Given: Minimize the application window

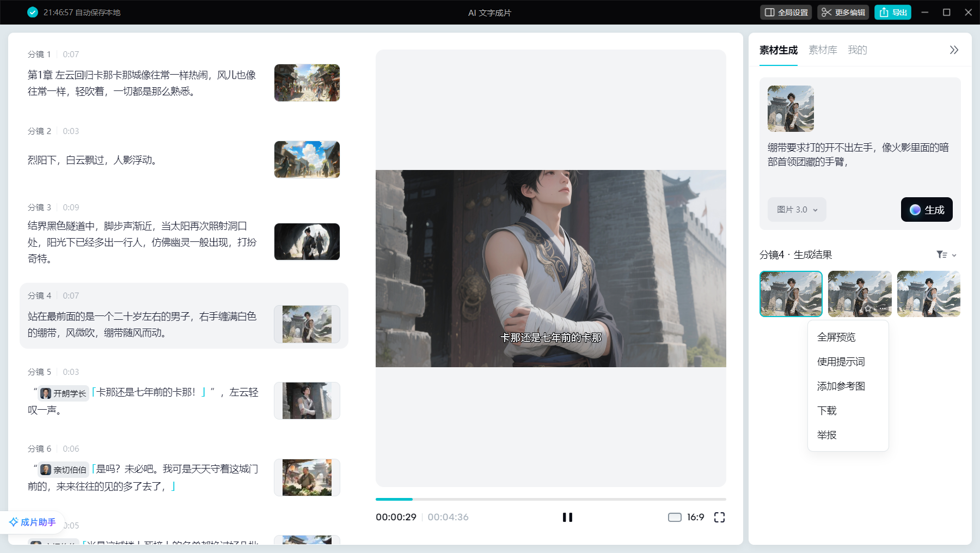Looking at the screenshot, I should (x=924, y=12).
